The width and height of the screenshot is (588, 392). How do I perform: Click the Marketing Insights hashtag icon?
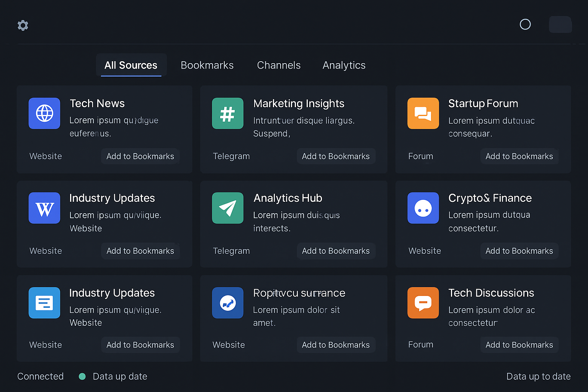[x=228, y=113]
